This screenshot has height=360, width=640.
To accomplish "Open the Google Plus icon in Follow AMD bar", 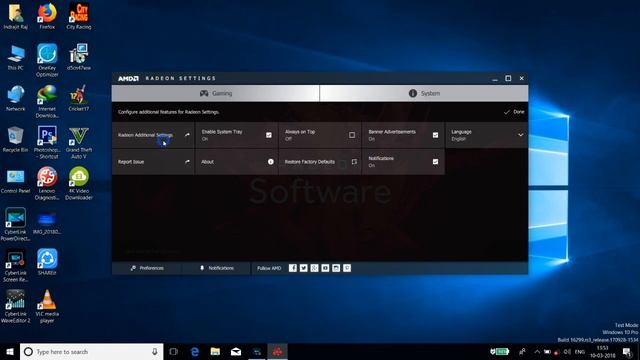I will point(314,268).
